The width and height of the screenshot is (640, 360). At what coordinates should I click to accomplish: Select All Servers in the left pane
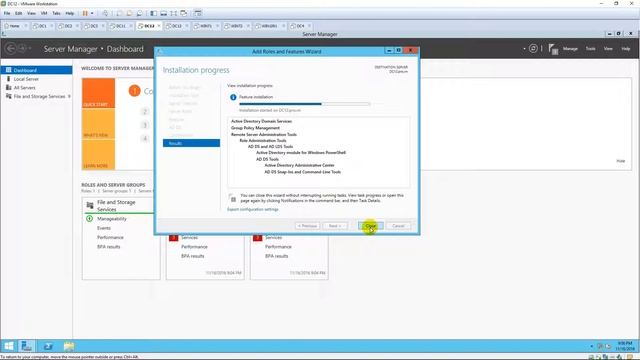pyautogui.click(x=36, y=87)
